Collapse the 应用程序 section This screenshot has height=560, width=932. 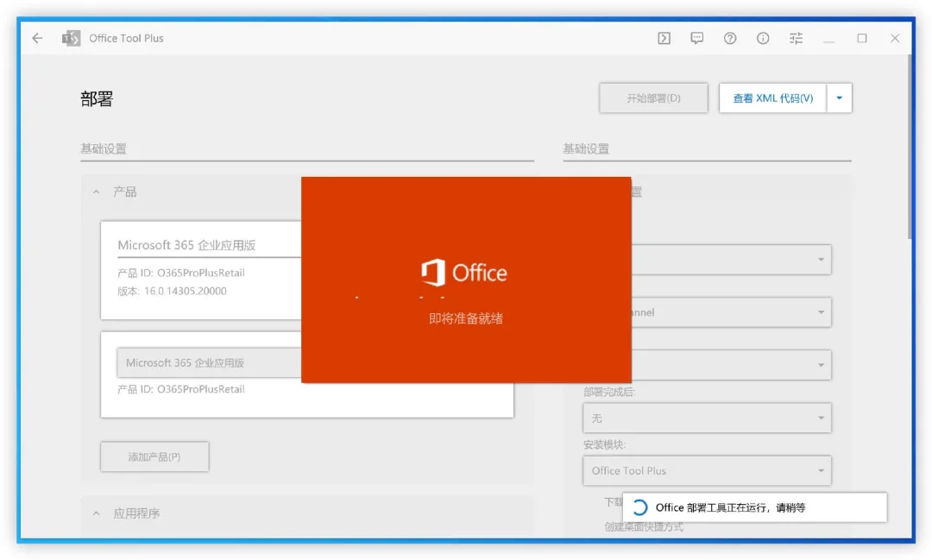(97, 513)
